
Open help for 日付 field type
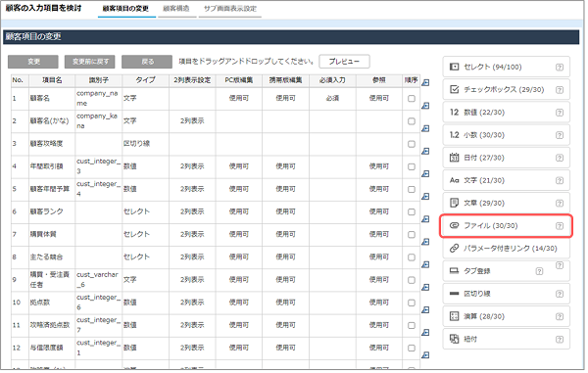(560, 158)
